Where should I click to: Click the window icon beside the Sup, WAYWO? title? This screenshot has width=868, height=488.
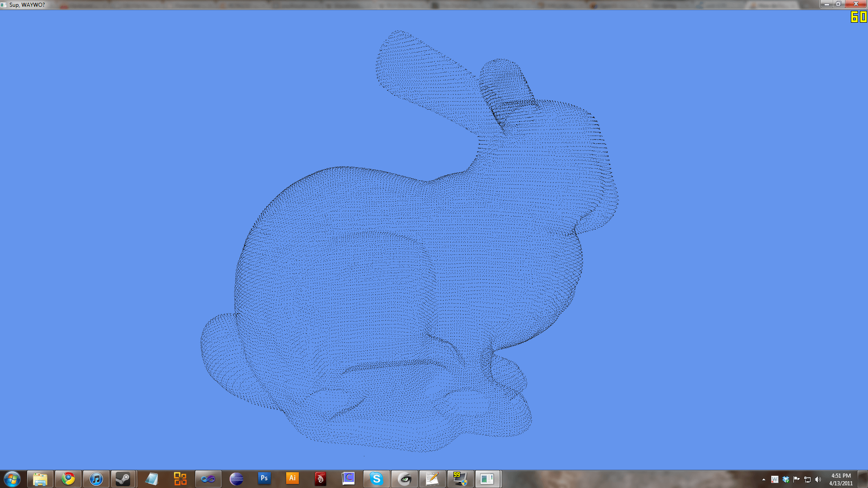pos(4,5)
